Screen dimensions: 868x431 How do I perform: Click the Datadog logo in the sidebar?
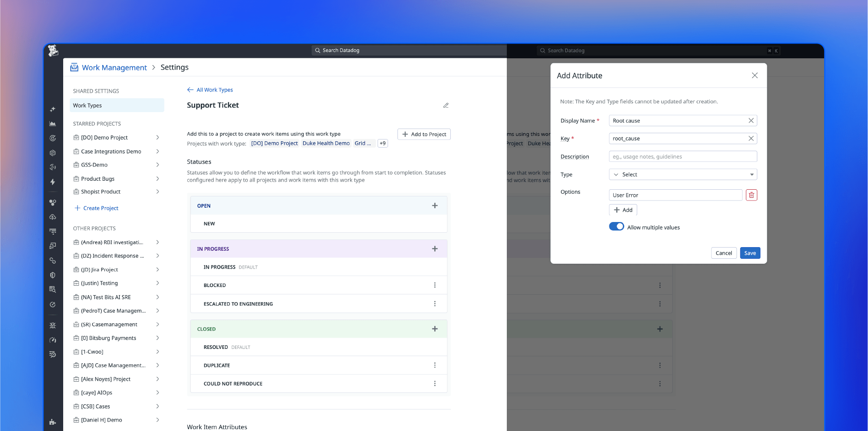point(53,51)
